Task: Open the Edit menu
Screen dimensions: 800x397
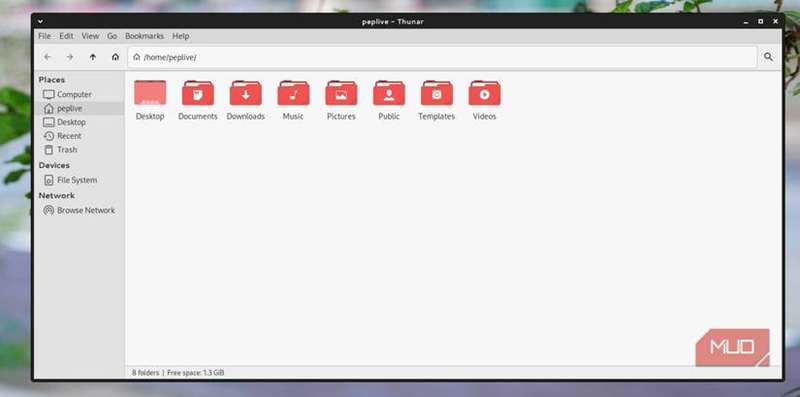Action: point(66,36)
